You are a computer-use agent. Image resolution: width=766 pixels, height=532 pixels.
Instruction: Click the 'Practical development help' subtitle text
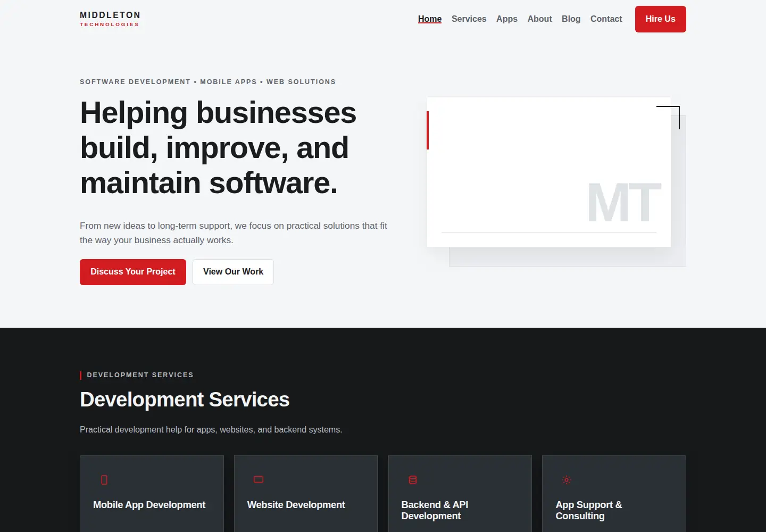[x=211, y=429]
